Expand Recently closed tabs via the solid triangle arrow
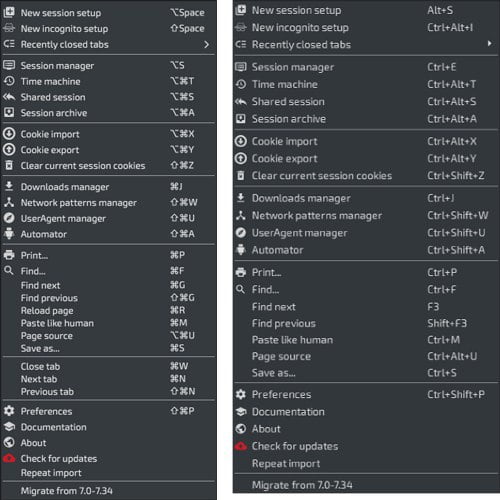The image size is (500, 500). click(489, 43)
